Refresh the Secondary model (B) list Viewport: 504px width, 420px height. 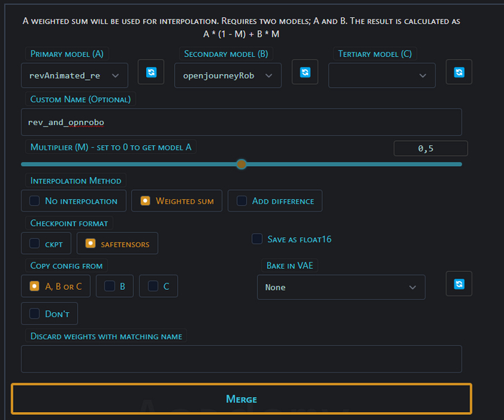305,73
